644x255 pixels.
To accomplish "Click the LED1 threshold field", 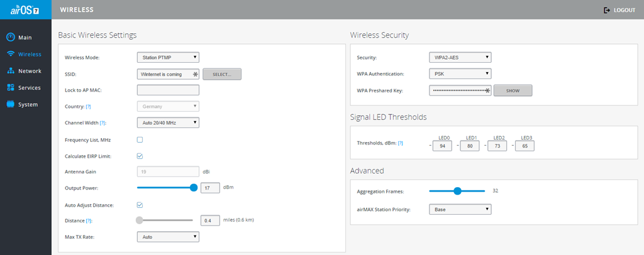I will [x=470, y=146].
